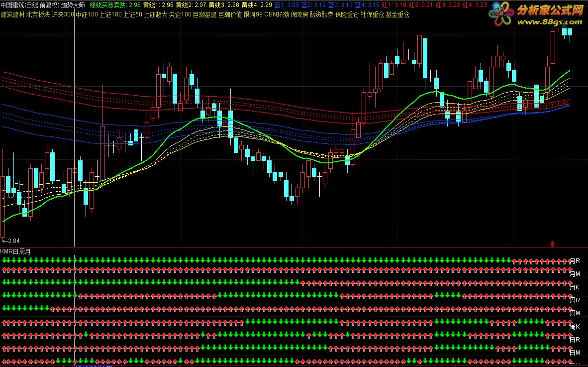Image resolution: width=588 pixels, height=367 pixels.
Task: Click the 月R row label
Action: [575, 261]
